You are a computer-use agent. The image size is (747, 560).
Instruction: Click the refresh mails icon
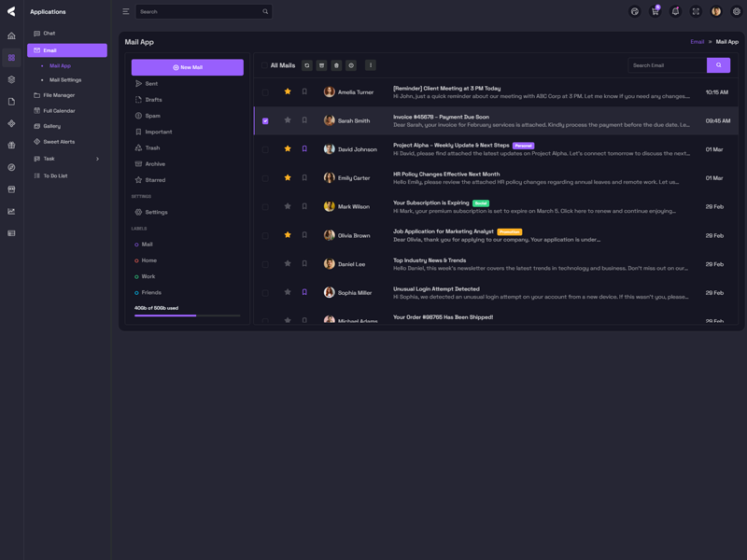[306, 65]
